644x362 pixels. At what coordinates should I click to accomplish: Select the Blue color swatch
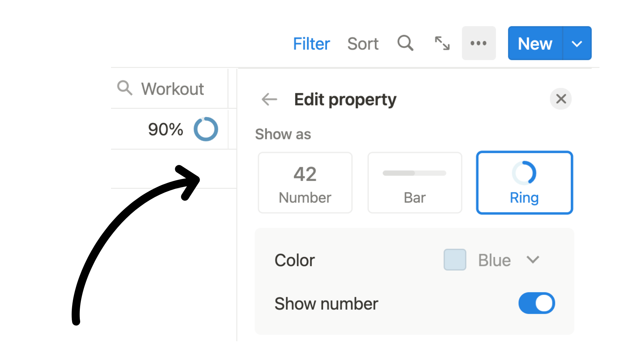coord(455,259)
